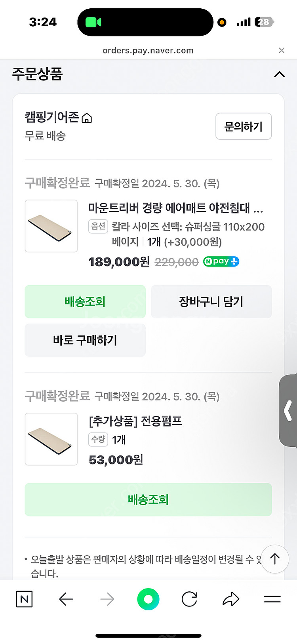Tap the 장바구니 담기 button
This screenshot has height=644, width=297.
[211, 302]
